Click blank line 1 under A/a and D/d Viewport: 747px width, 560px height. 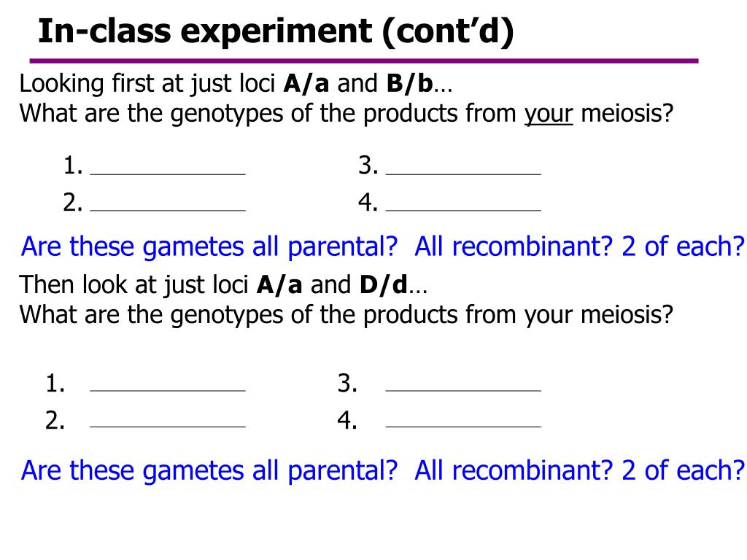click(x=168, y=391)
